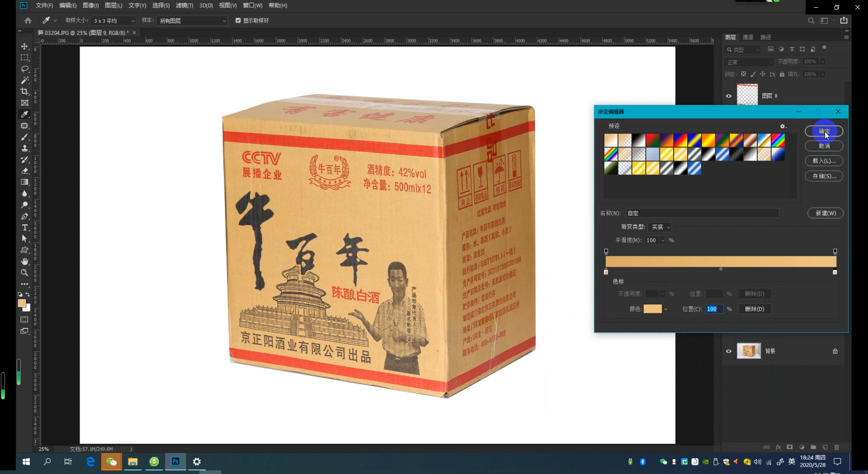Open the 滤镜(T) menu
Image resolution: width=868 pixels, height=474 pixels.
pyautogui.click(x=184, y=5)
